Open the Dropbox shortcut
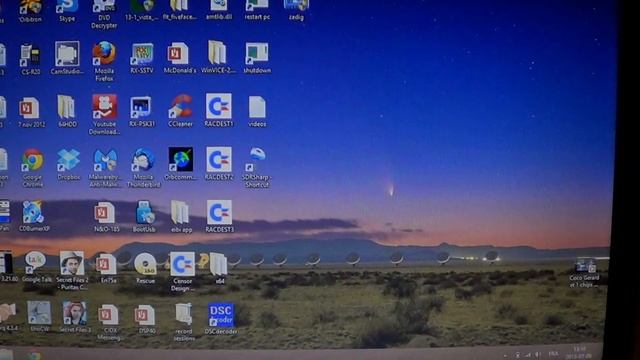Screen dimensions: 640x360 (x=69, y=164)
